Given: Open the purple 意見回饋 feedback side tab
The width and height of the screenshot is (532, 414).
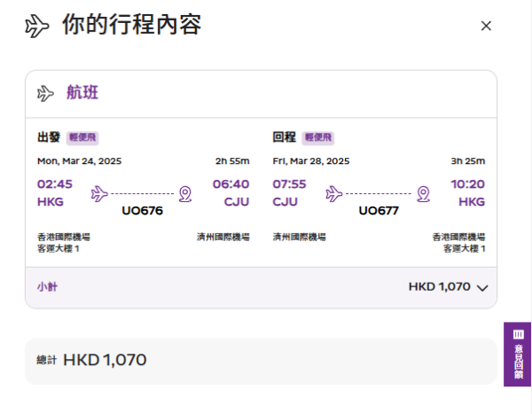Looking at the screenshot, I should (x=518, y=354).
